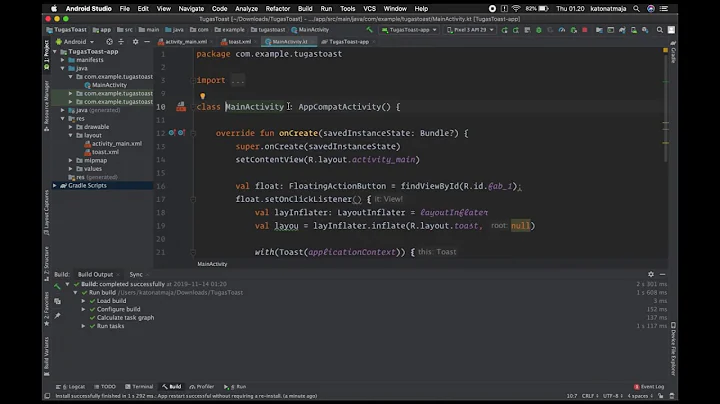Viewport: 720px width, 404px height.
Task: Toggle the Device File Explorer side button
Action: coord(673,349)
